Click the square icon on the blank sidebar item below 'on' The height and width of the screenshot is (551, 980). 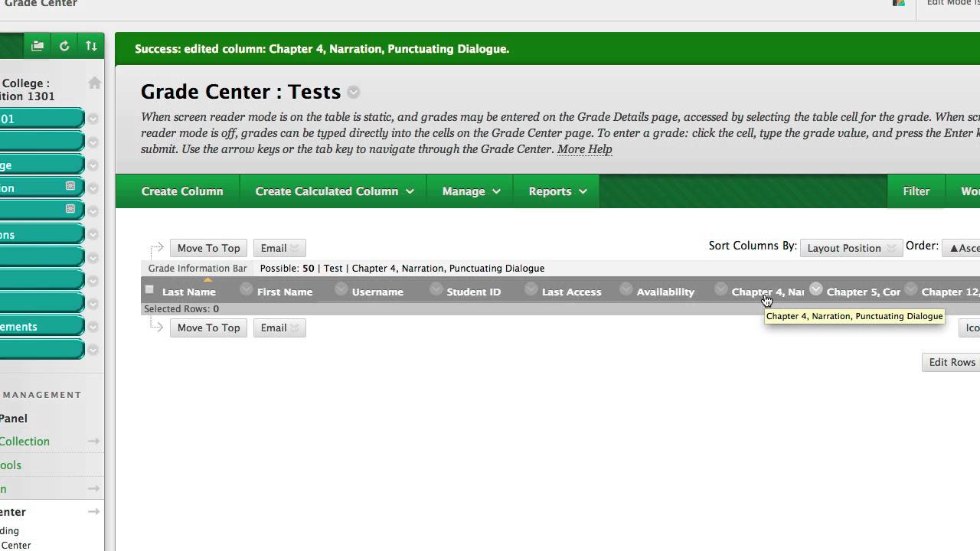pyautogui.click(x=70, y=209)
